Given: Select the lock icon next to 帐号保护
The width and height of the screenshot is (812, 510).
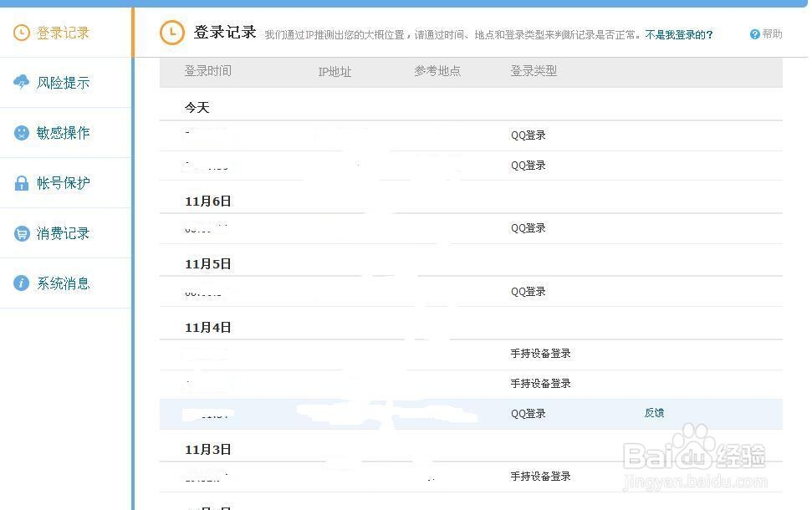Looking at the screenshot, I should pos(20,182).
